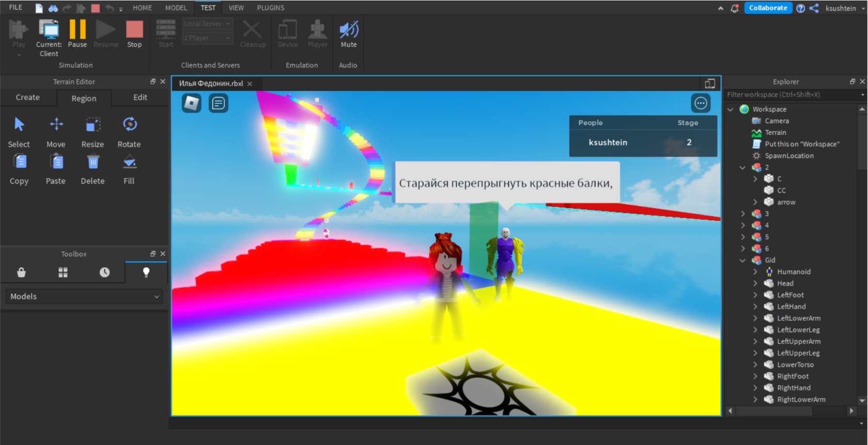
Task: Select SpawnLocation in Explorer tree
Action: (x=789, y=155)
